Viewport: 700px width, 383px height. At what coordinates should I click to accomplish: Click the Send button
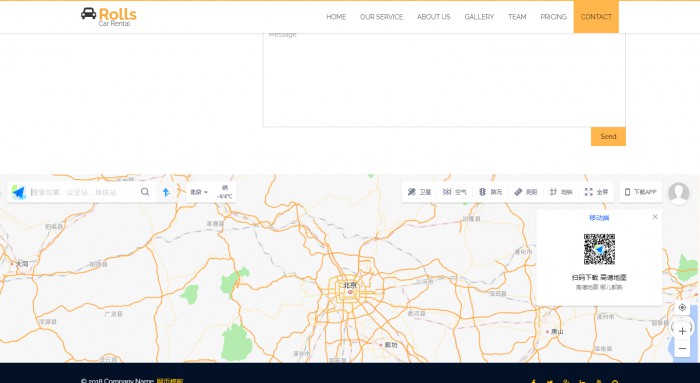click(608, 137)
